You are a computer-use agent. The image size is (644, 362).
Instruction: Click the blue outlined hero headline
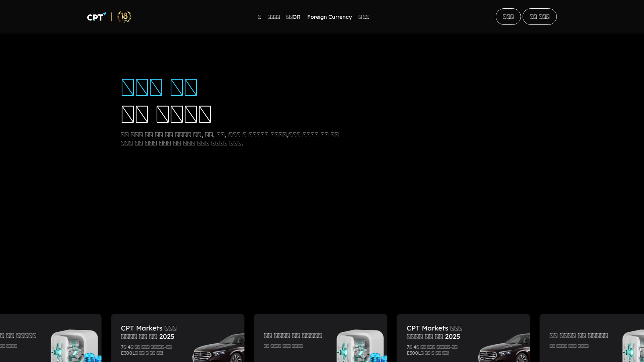pyautogui.click(x=159, y=87)
